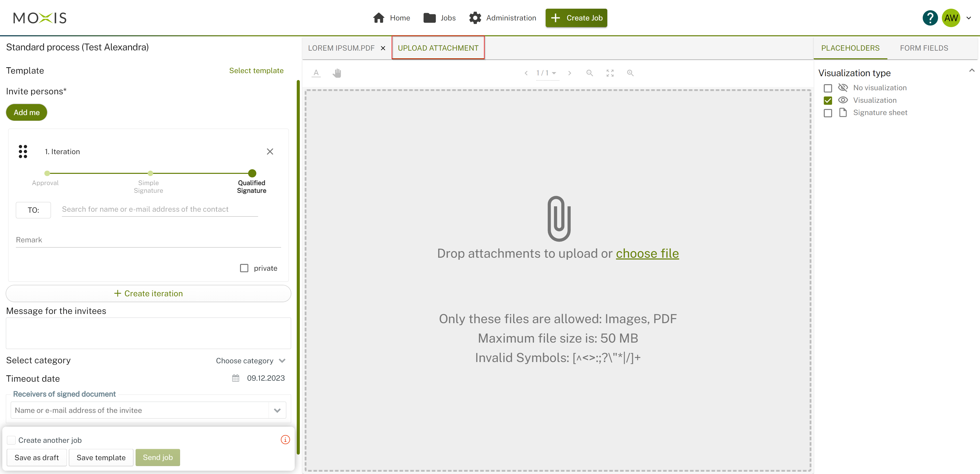Screen dimensions: 980x474
Task: Switch to the Form Fields tab
Action: pos(924,48)
